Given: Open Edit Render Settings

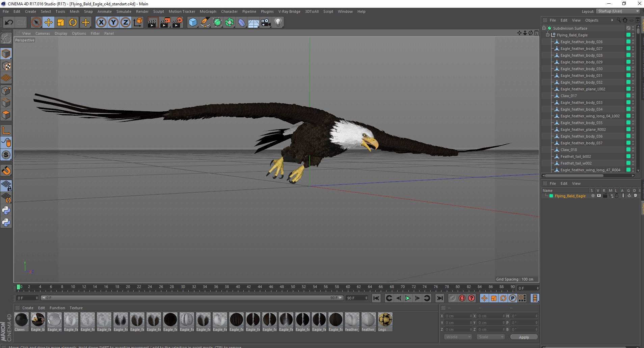Looking at the screenshot, I should [178, 23].
